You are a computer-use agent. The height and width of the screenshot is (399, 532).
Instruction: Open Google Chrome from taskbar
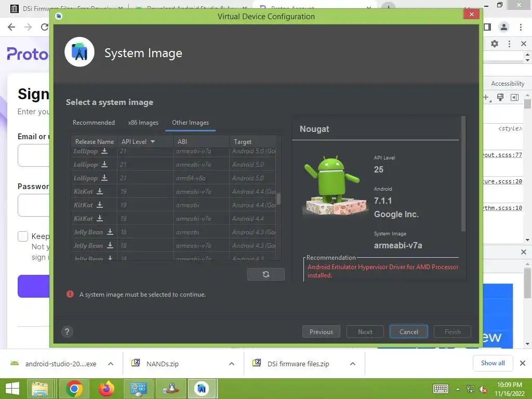pyautogui.click(x=74, y=389)
